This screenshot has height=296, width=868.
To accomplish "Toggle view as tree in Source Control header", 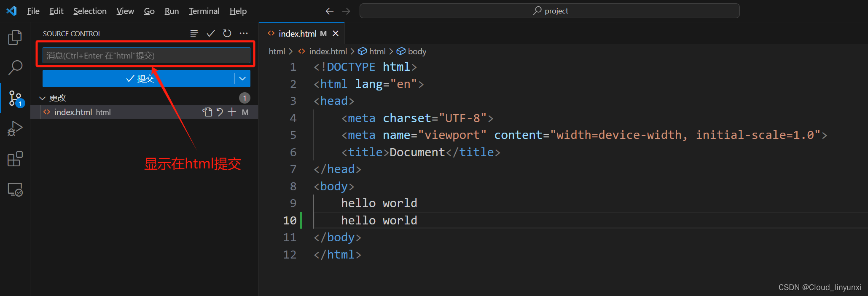I will click(x=194, y=33).
